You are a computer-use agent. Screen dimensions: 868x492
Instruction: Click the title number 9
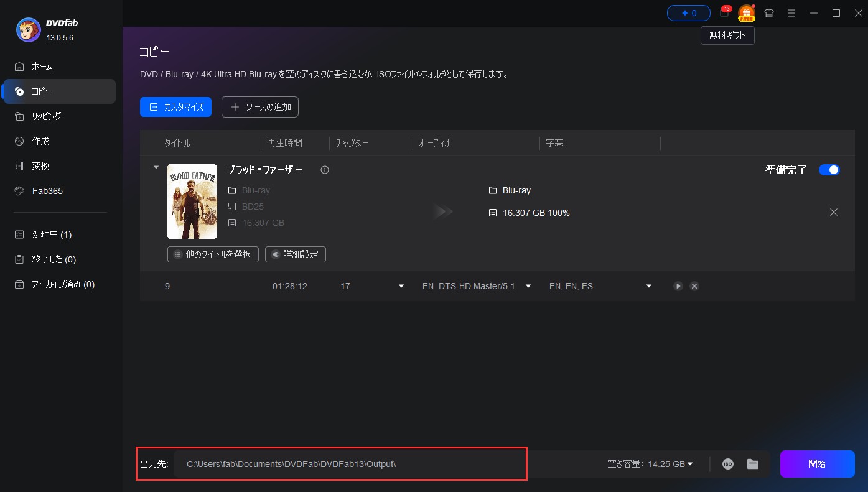click(167, 286)
